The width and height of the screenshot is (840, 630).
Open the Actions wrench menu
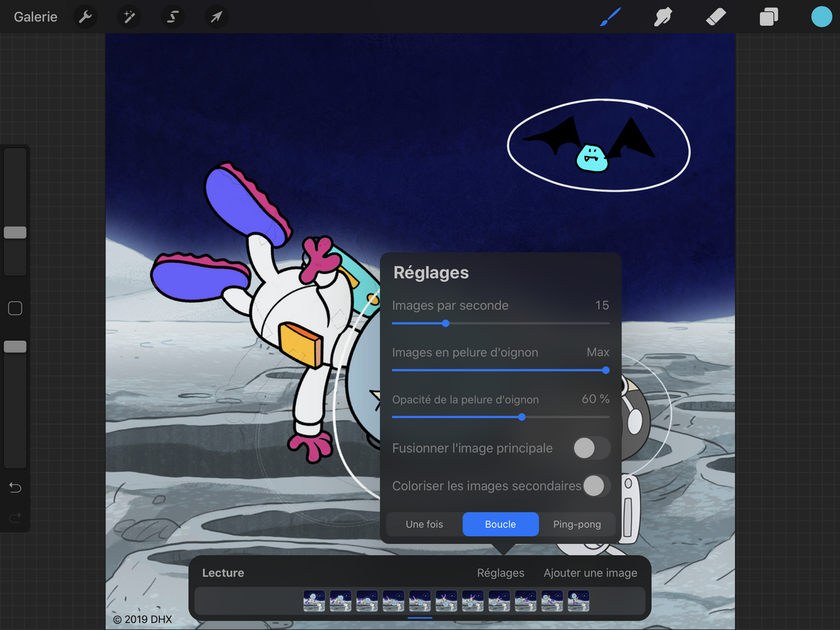(x=85, y=17)
